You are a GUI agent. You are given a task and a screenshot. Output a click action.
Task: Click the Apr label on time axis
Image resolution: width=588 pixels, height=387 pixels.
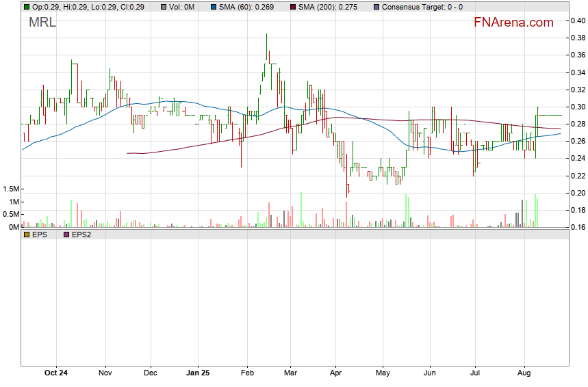335,373
